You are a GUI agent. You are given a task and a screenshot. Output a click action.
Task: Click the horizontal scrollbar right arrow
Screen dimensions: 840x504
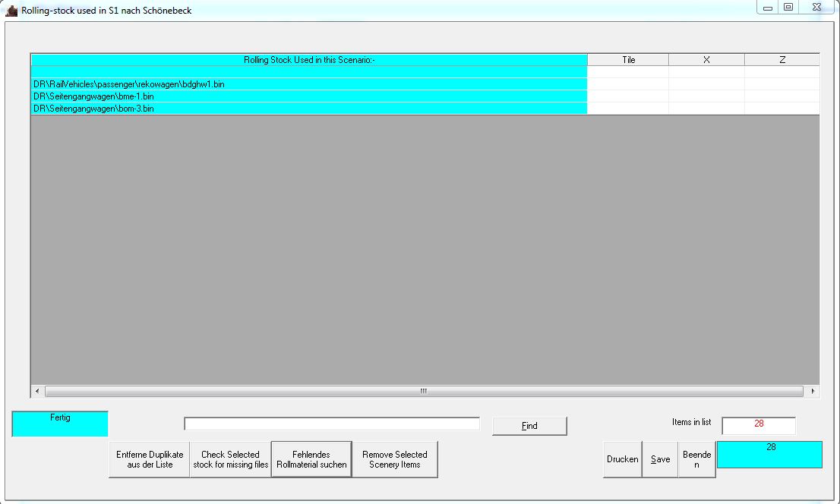click(x=813, y=391)
